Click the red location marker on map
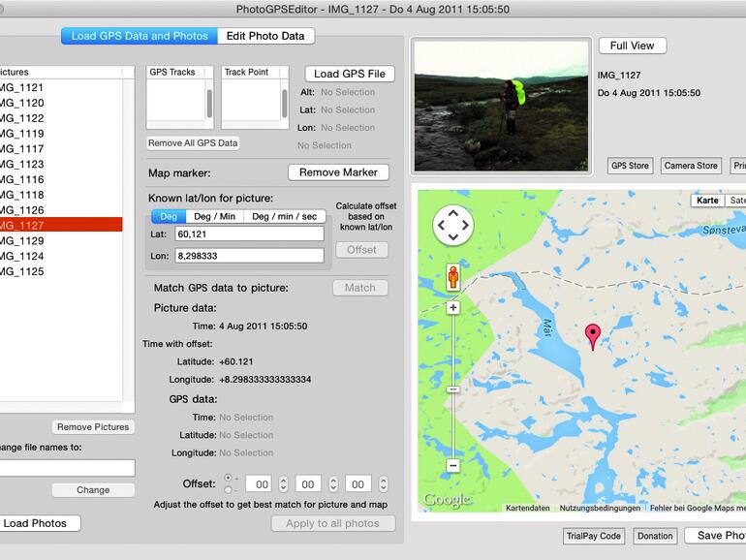This screenshot has height=560, width=746. tap(593, 336)
